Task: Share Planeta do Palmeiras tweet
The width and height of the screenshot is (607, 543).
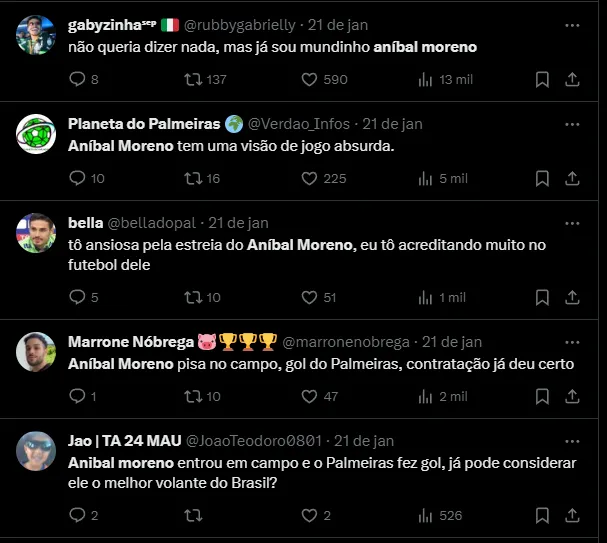Action: coord(573,178)
